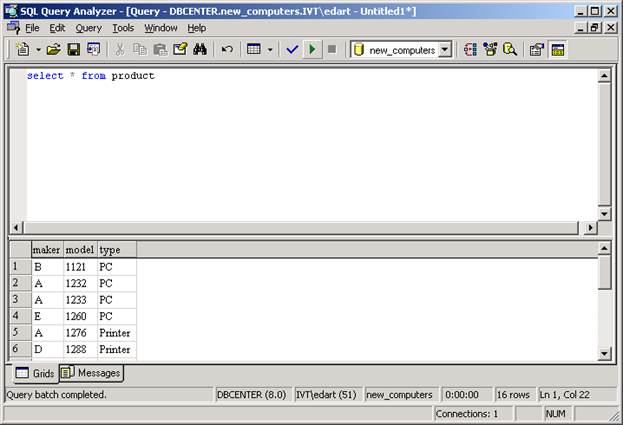Click the Display Estimated Execution Plan icon
The image size is (623, 425).
(470, 50)
